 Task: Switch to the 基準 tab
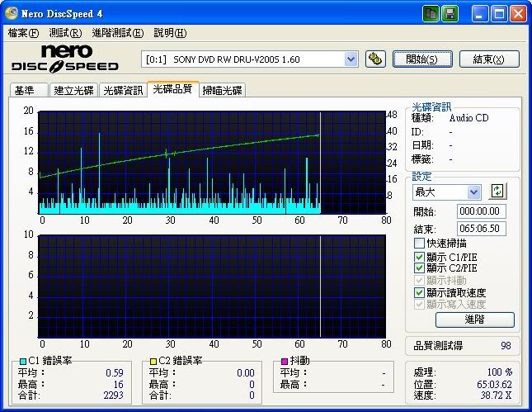(29, 90)
